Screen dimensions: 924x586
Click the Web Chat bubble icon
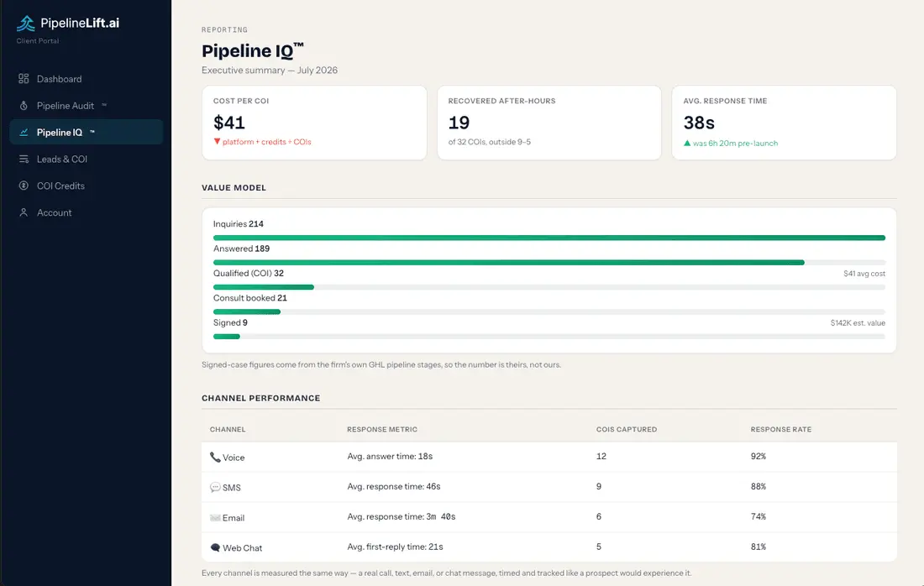(215, 547)
